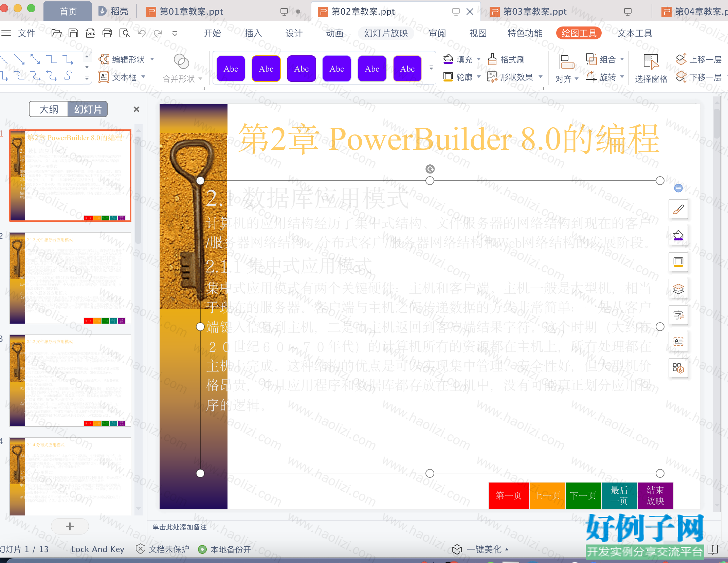Click the fill bucket in the floating toolbar
The image size is (728, 563).
click(678, 235)
